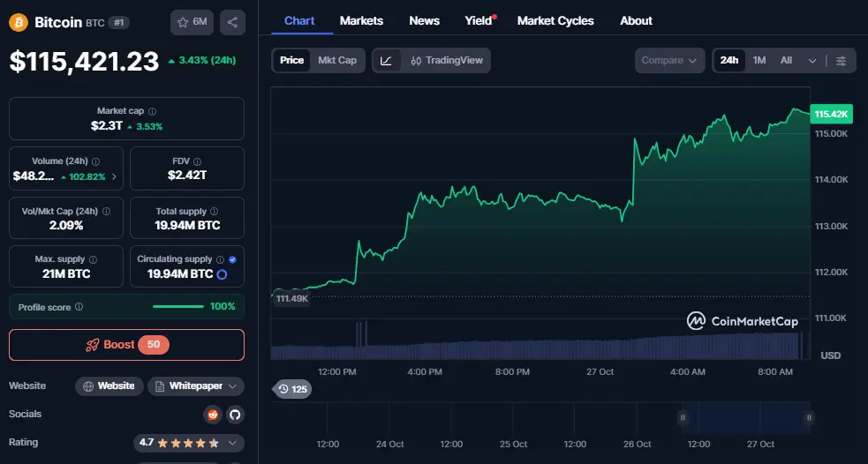Switch to TradingView chart mode
Viewport: 868px width, 464px height.
coord(446,60)
